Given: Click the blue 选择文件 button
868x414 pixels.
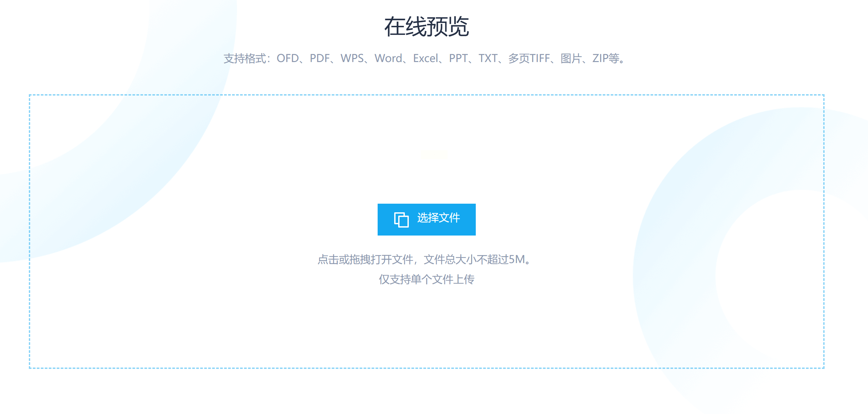Looking at the screenshot, I should point(426,219).
